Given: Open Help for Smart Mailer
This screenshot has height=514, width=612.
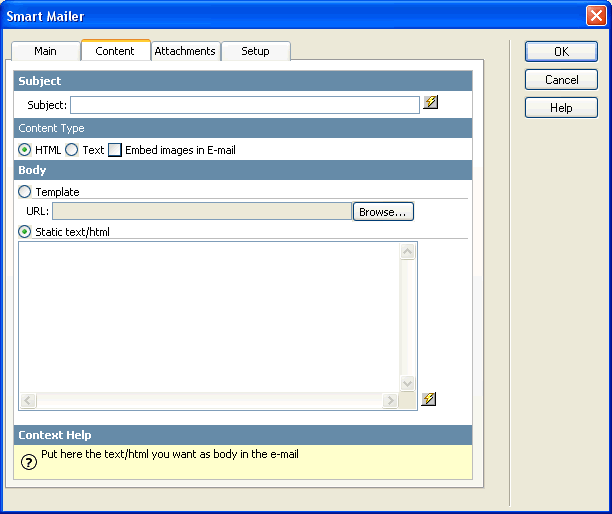Looking at the screenshot, I should coord(561,108).
